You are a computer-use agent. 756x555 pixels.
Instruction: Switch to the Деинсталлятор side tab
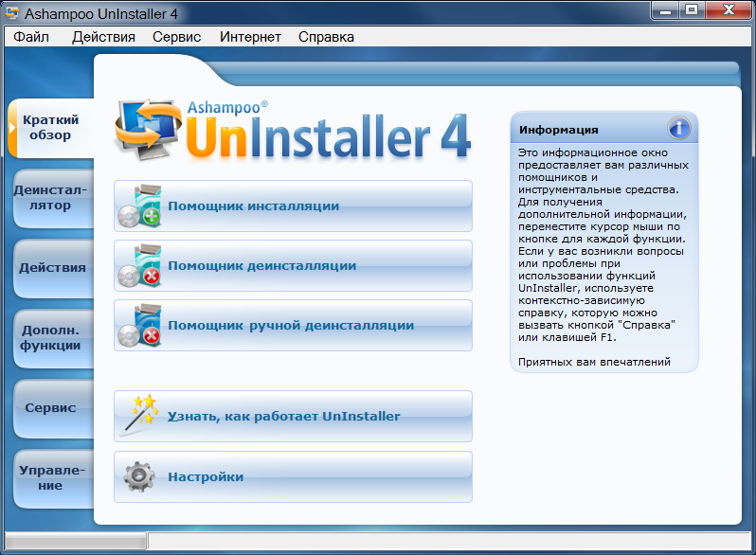point(53,198)
